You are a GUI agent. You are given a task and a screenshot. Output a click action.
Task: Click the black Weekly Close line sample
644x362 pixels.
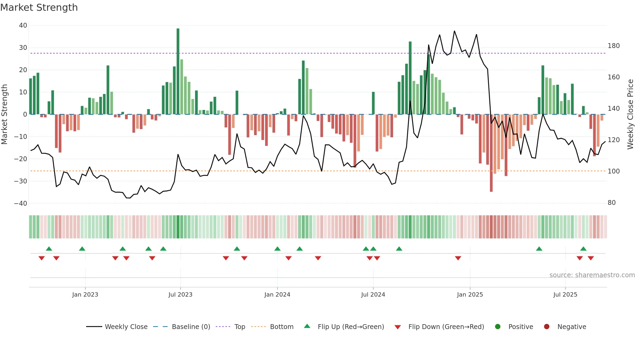[x=94, y=327]
